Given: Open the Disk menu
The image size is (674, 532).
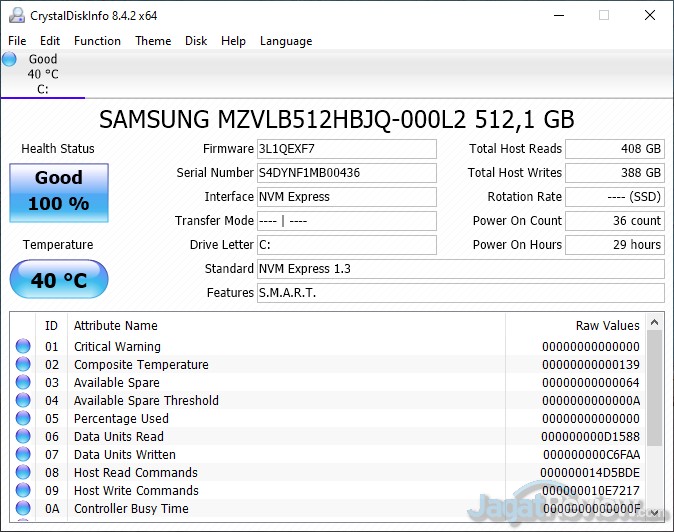Looking at the screenshot, I should click(196, 41).
